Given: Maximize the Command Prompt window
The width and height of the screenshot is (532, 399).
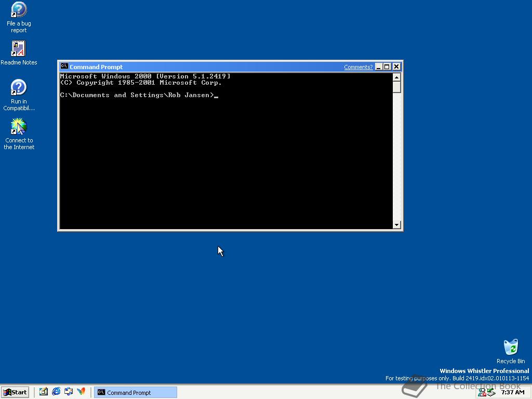Looking at the screenshot, I should pos(387,67).
